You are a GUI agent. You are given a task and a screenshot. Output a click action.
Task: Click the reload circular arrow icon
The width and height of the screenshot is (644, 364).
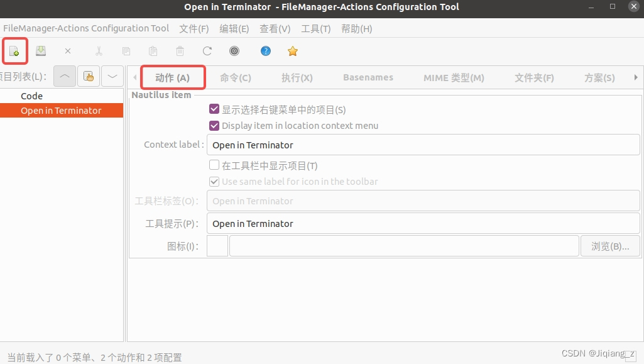207,51
